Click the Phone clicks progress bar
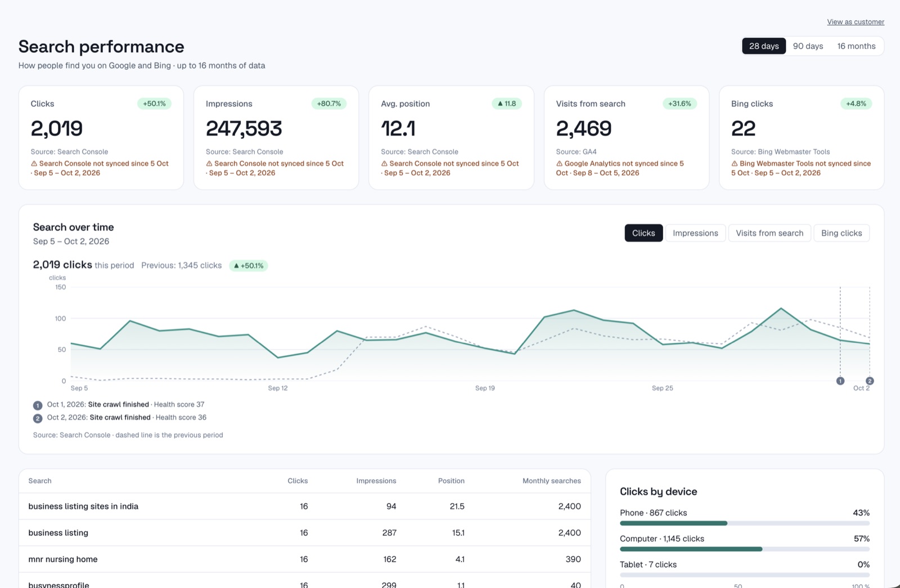900x588 pixels. pyautogui.click(x=745, y=523)
